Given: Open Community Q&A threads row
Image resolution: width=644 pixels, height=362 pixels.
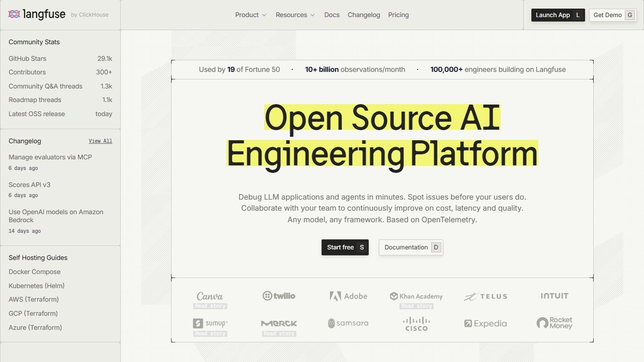Looking at the screenshot, I should [x=60, y=86].
